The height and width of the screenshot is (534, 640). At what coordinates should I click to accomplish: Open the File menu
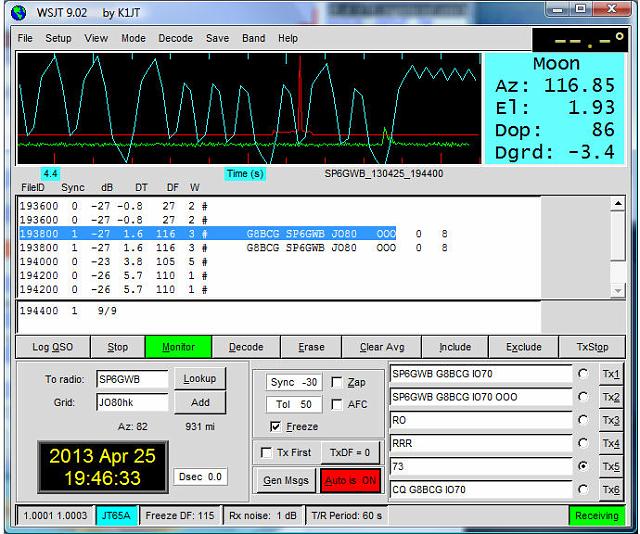point(25,38)
